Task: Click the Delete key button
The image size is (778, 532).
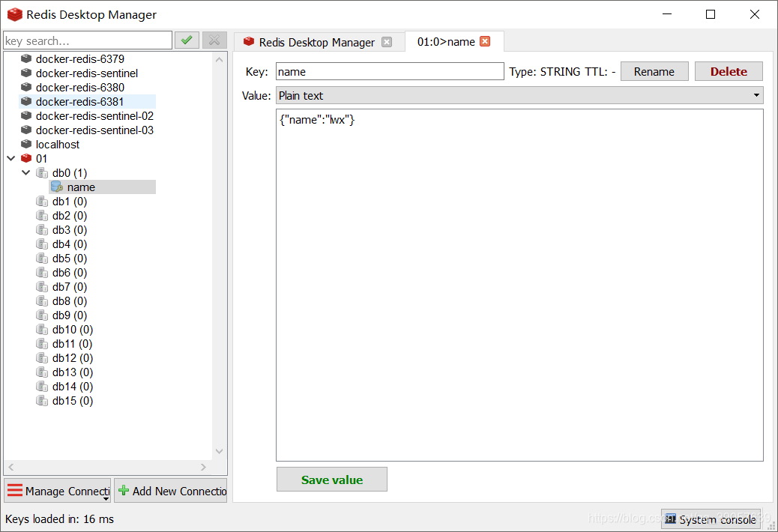Action: [x=729, y=71]
